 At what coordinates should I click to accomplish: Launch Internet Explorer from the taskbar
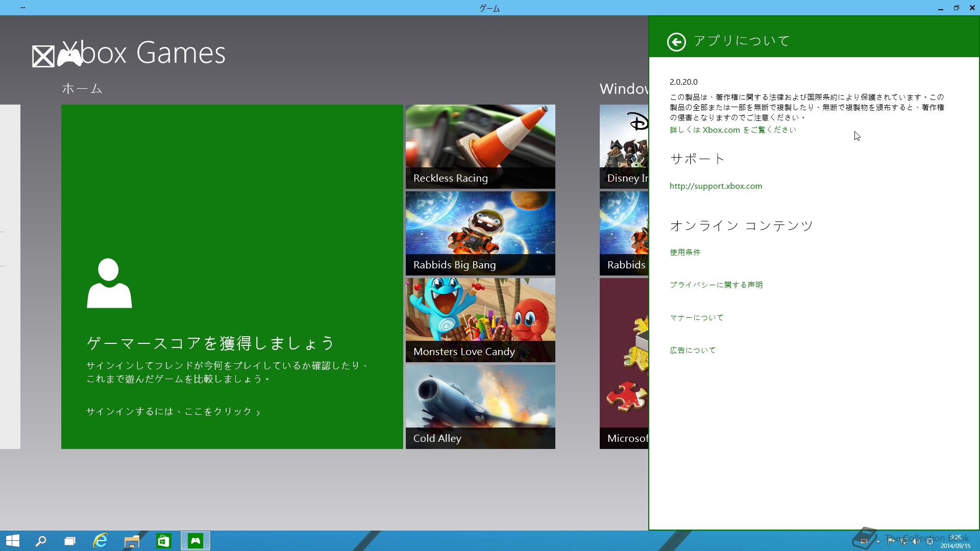point(101,541)
